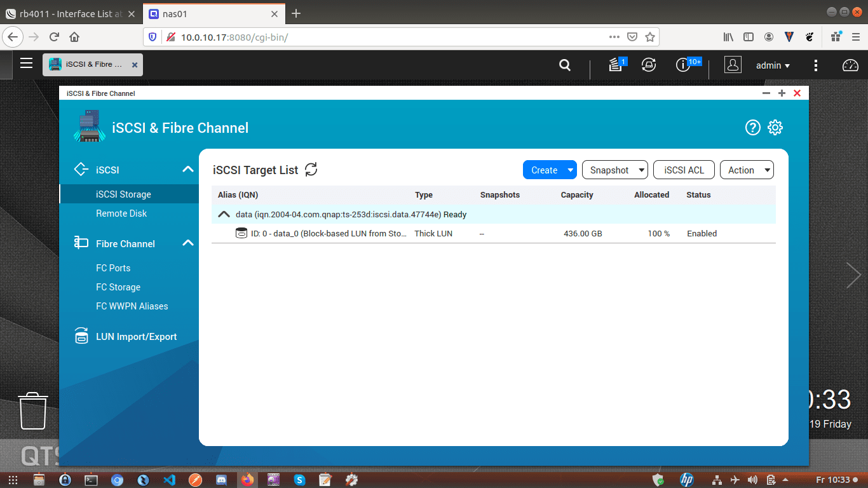Screen dimensions: 868x488
Task: Open FC Storage in sidebar
Action: (x=118, y=287)
